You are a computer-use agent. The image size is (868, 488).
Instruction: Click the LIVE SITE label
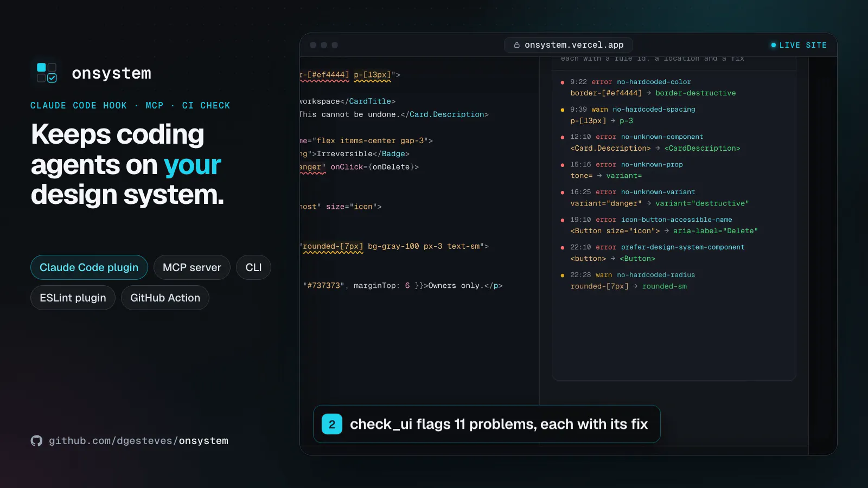803,46
